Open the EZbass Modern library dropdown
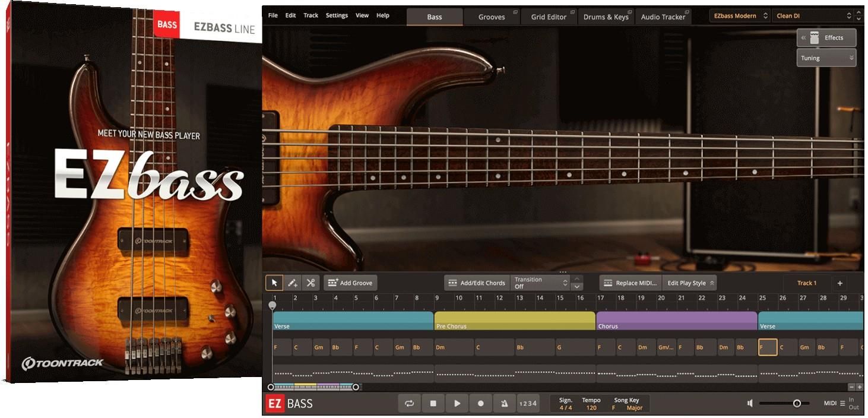The height and width of the screenshot is (418, 868). click(x=740, y=16)
